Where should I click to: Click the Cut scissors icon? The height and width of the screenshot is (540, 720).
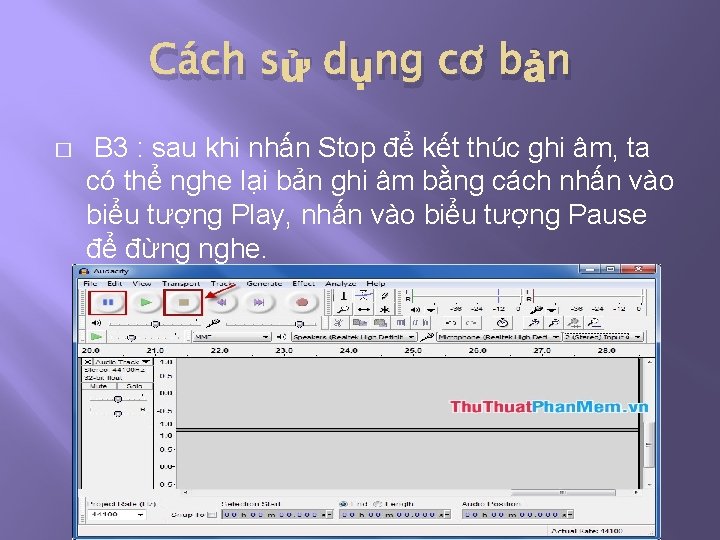338,323
